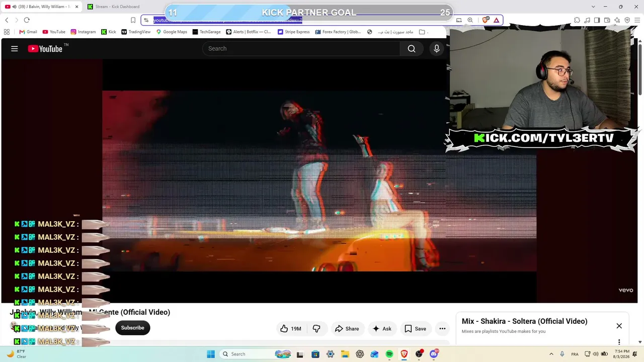
Task: Dislike the video with thumbs-down
Action: [x=316, y=329]
